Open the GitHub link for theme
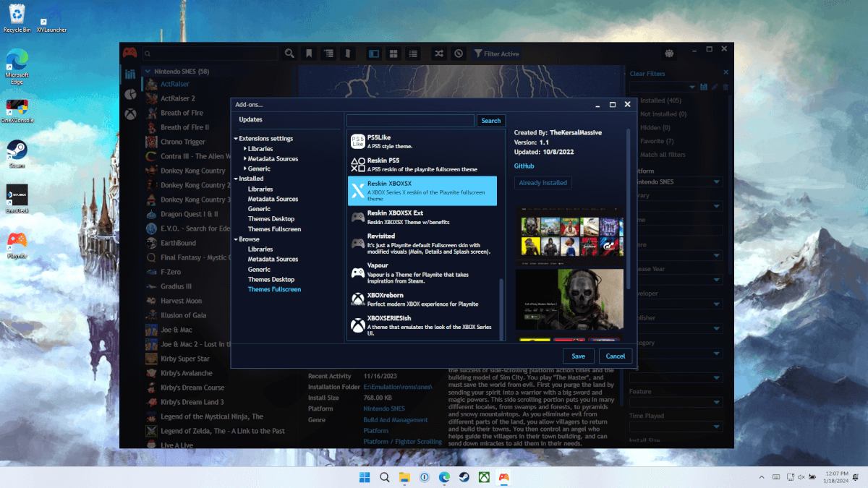This screenshot has height=488, width=868. 524,166
